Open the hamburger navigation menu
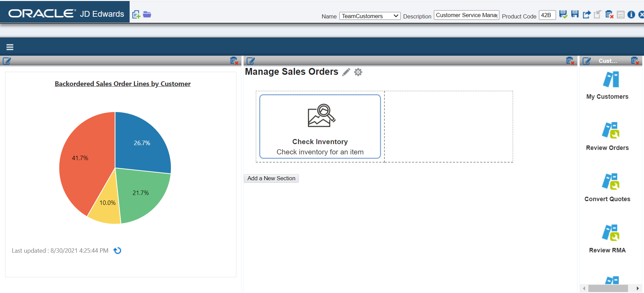644x293 pixels. [10, 47]
